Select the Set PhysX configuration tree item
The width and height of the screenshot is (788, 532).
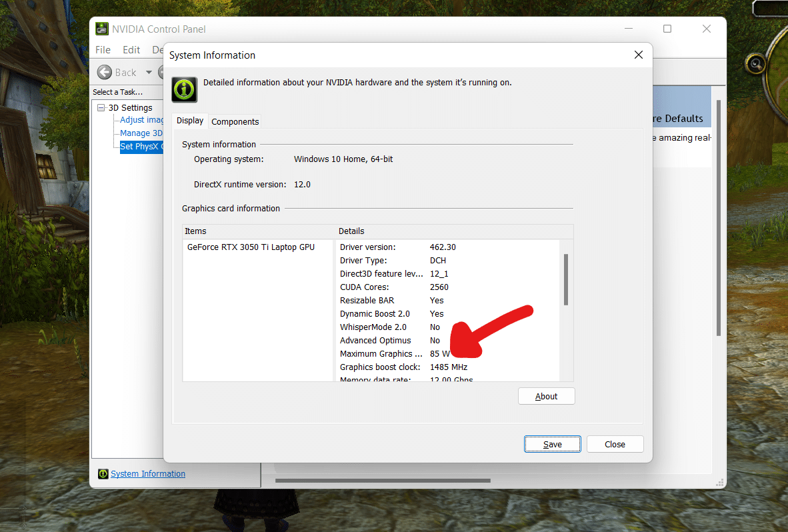pos(142,146)
